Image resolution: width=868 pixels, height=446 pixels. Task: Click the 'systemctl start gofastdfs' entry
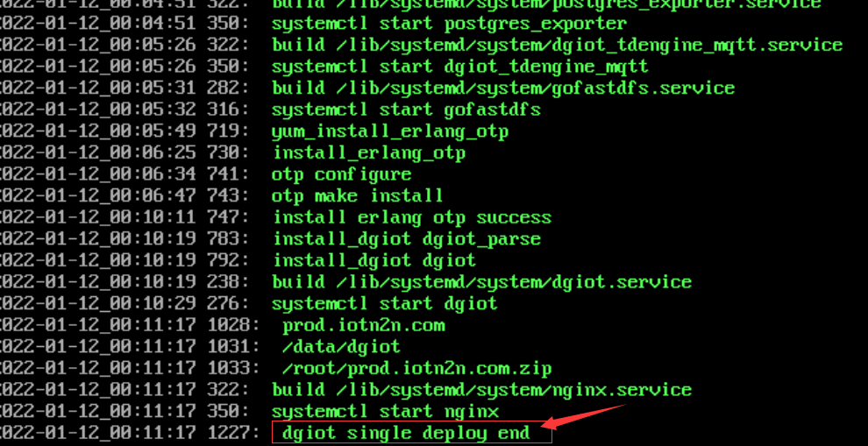click(x=406, y=110)
